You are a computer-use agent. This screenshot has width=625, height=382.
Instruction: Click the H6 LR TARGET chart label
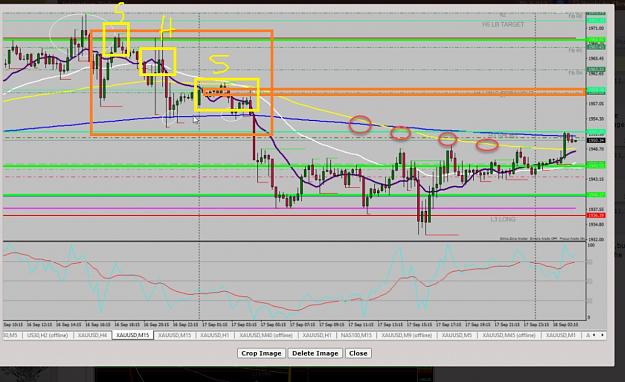click(x=503, y=25)
